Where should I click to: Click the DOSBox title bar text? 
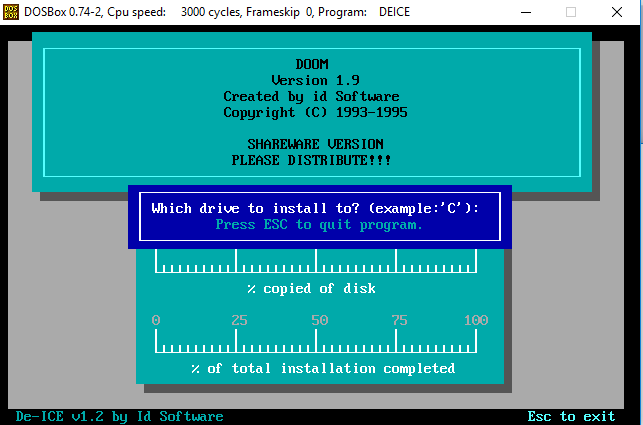(x=217, y=12)
